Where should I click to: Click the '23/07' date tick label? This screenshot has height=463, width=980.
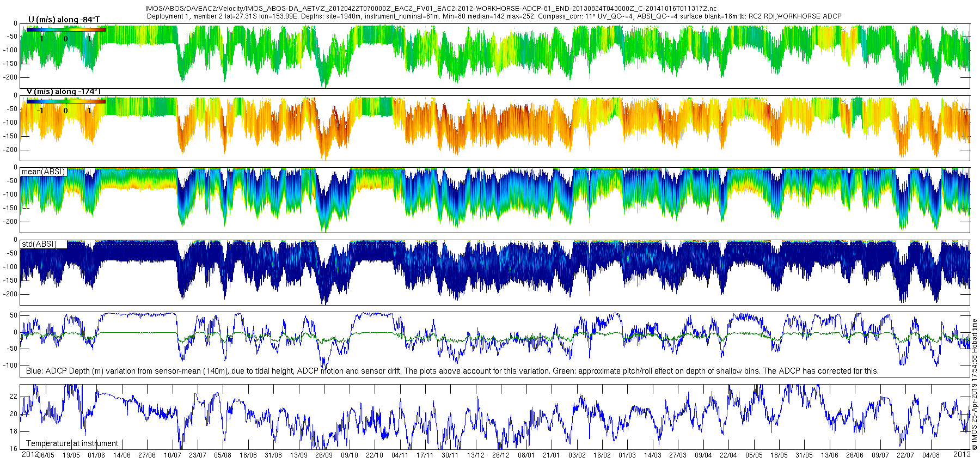click(198, 455)
